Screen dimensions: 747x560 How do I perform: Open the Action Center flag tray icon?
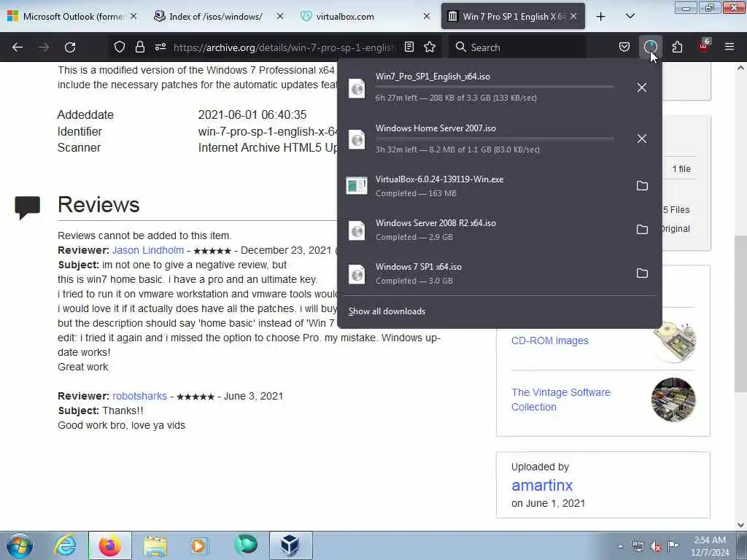pos(673,545)
